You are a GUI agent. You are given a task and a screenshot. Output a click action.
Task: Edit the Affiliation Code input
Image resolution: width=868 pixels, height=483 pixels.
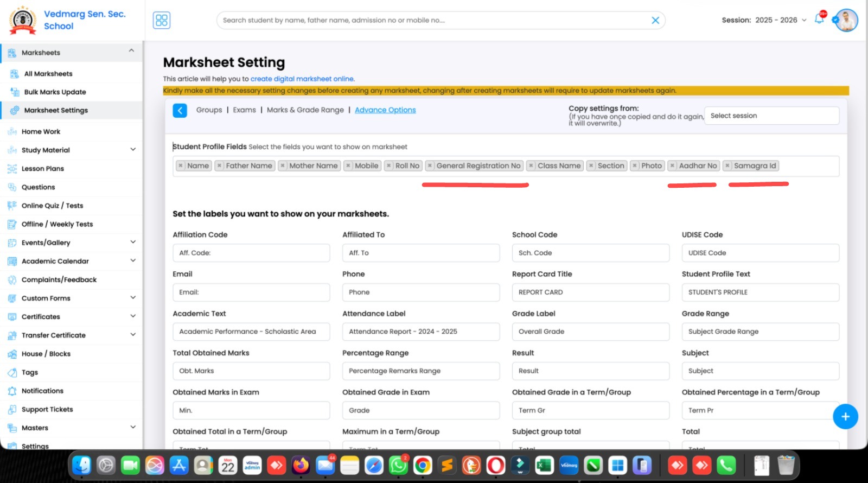(x=251, y=253)
